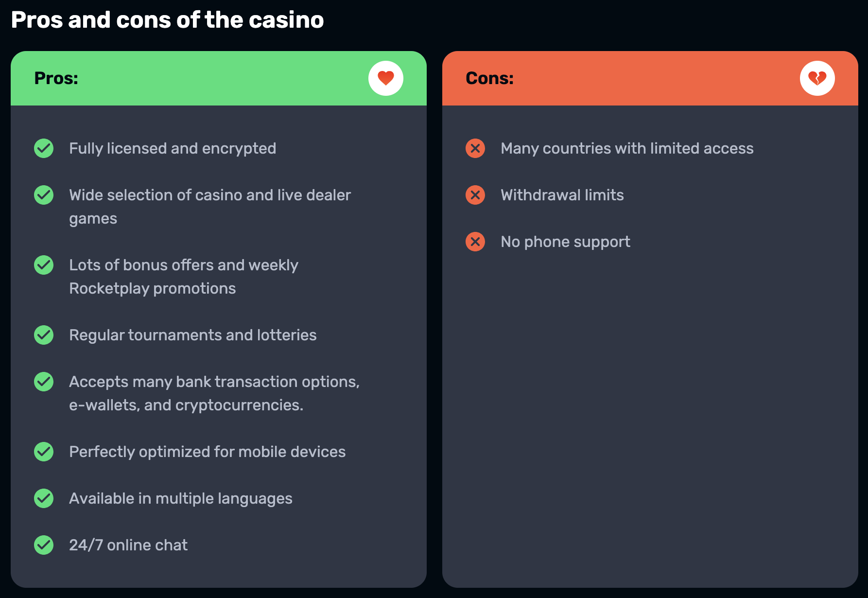Click the red heart icon in Pros header
The height and width of the screenshot is (598, 868).
pos(386,78)
